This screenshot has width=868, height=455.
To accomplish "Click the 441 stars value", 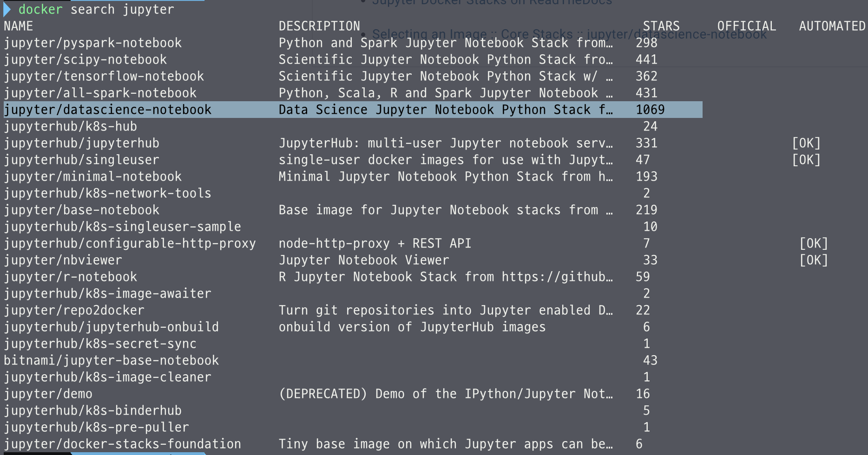I will pos(646,59).
